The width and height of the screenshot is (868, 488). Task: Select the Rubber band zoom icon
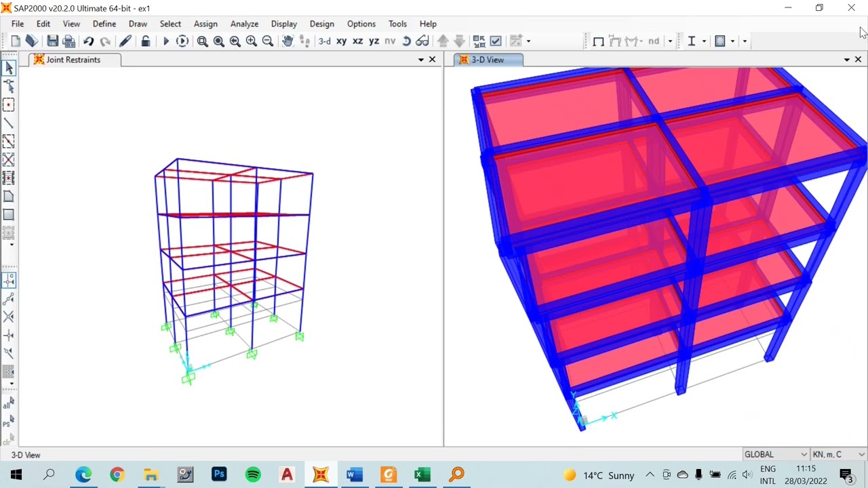202,41
